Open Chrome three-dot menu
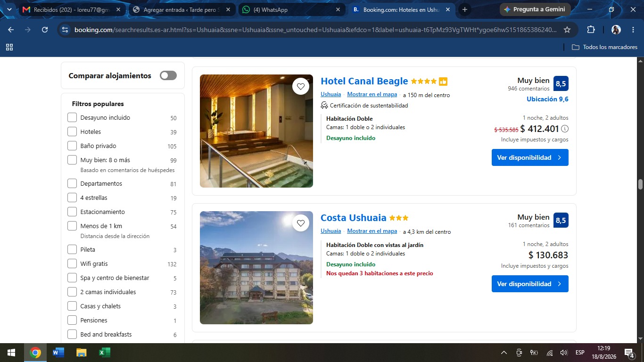This screenshot has width=644, height=362. click(x=633, y=30)
